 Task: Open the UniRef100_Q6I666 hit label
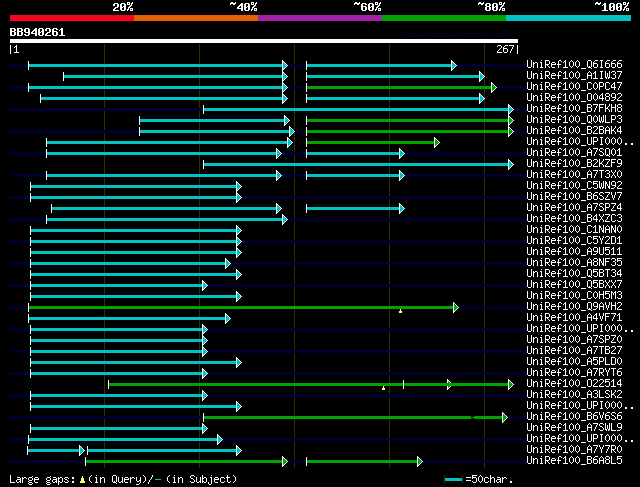pyautogui.click(x=574, y=64)
